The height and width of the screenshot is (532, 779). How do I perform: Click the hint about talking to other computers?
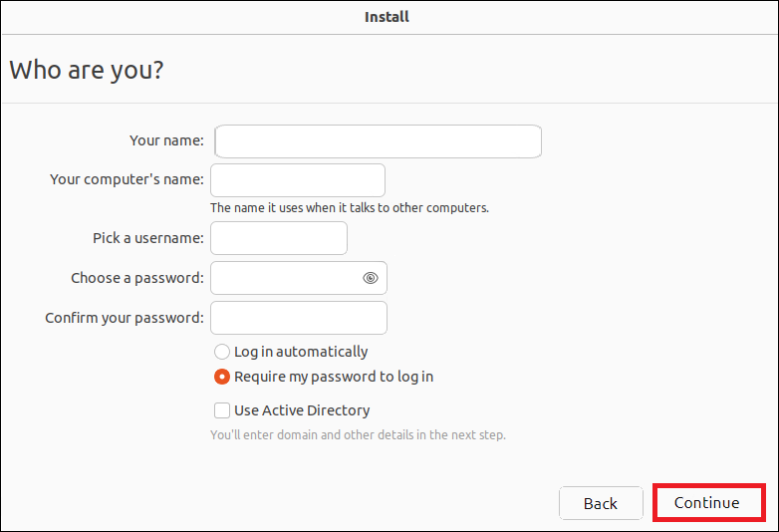[349, 208]
